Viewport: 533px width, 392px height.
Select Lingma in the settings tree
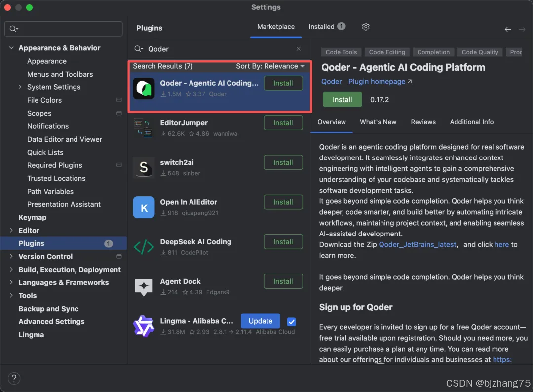pos(31,335)
